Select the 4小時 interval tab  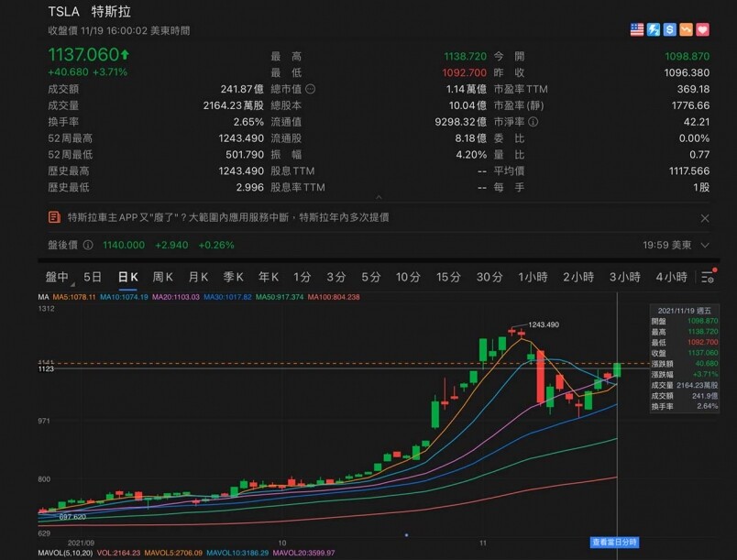671,277
